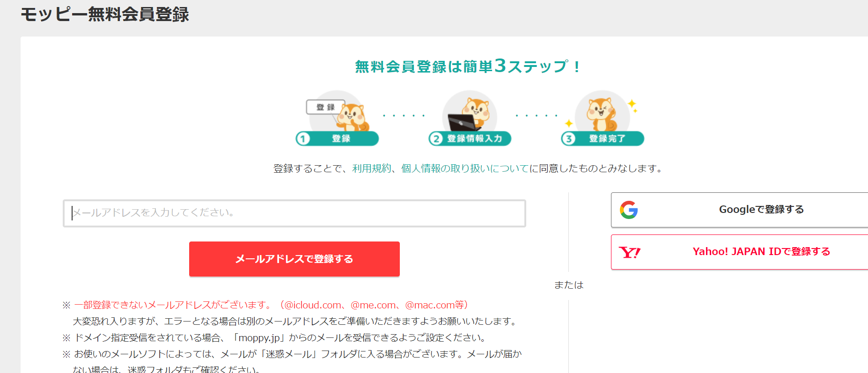Viewport: 868px width, 373px height.
Task: Click the 登録 speech-bubble sign icon
Action: pos(325,107)
